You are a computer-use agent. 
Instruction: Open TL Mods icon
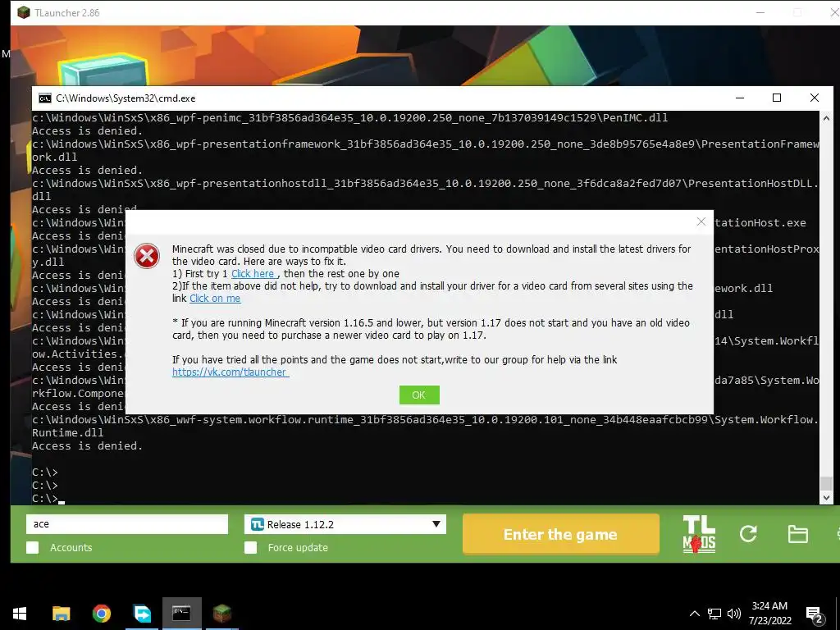(699, 533)
